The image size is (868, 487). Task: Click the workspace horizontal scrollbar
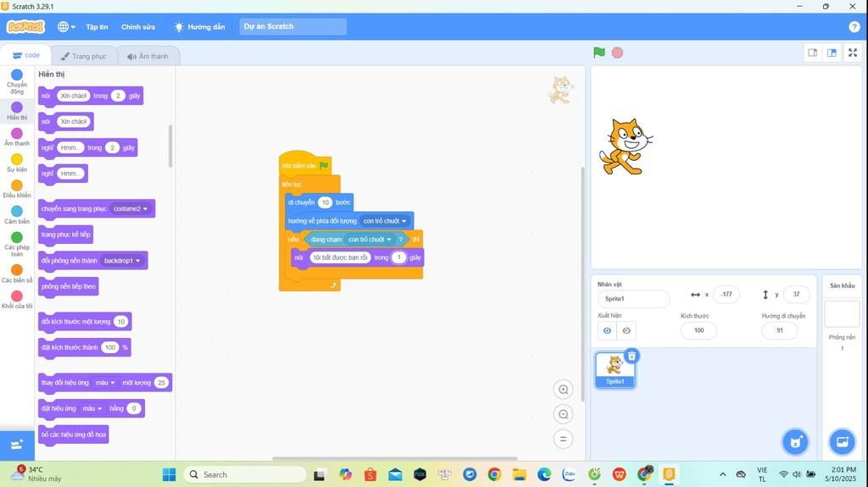click(395, 458)
